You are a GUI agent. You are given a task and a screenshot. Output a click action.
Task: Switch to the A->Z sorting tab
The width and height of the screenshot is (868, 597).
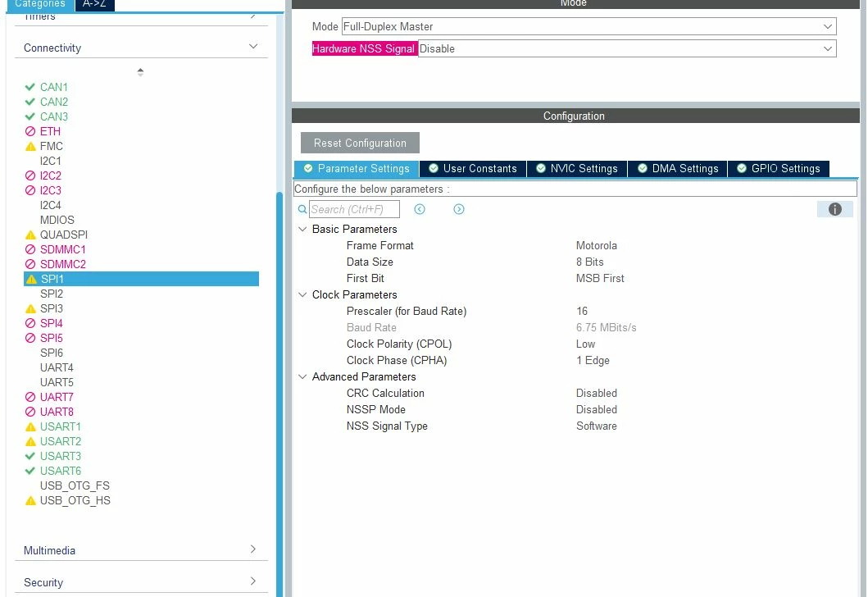tap(94, 4)
